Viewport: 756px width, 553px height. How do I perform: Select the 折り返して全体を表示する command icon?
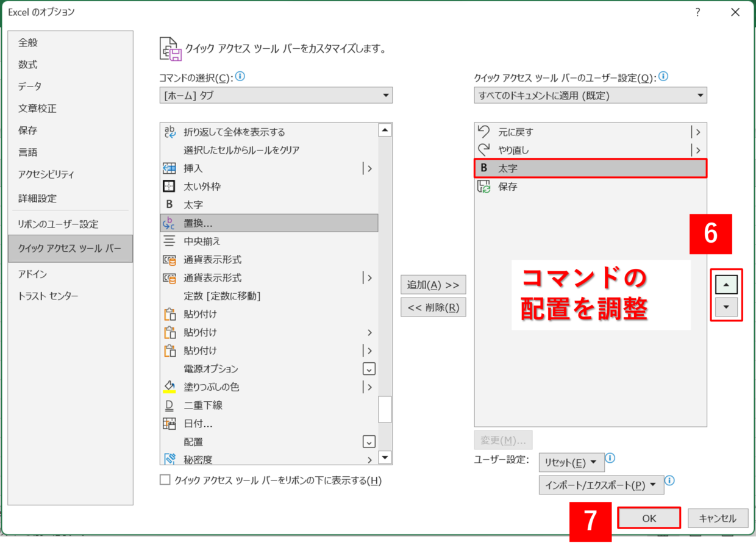pyautogui.click(x=169, y=132)
